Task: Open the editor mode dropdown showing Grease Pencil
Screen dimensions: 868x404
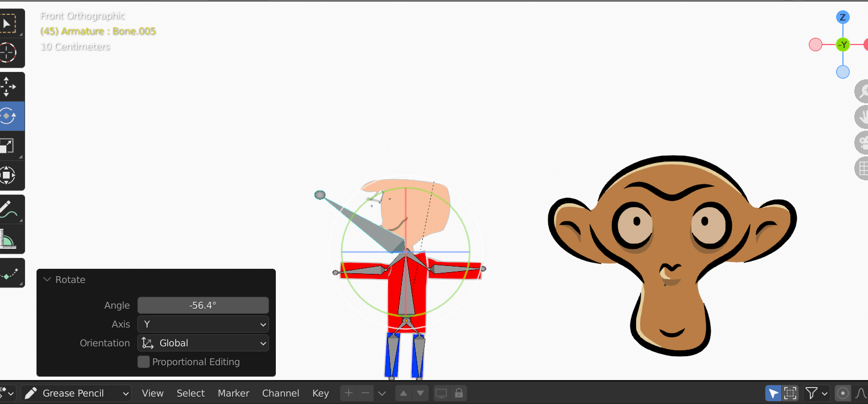Action: [x=76, y=393]
